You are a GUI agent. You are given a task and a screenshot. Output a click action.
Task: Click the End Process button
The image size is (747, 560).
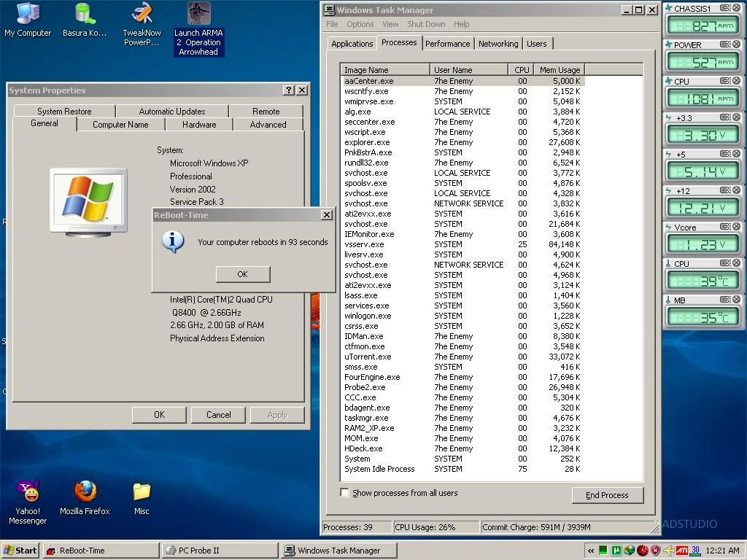pos(606,495)
